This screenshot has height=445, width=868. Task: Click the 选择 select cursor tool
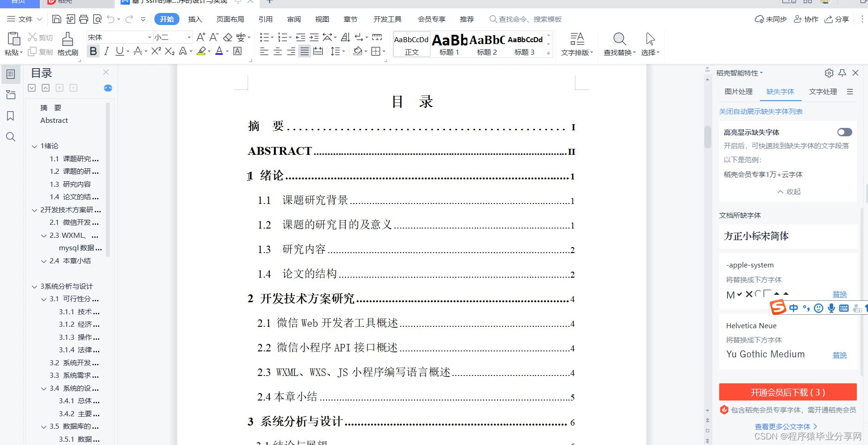pyautogui.click(x=650, y=44)
